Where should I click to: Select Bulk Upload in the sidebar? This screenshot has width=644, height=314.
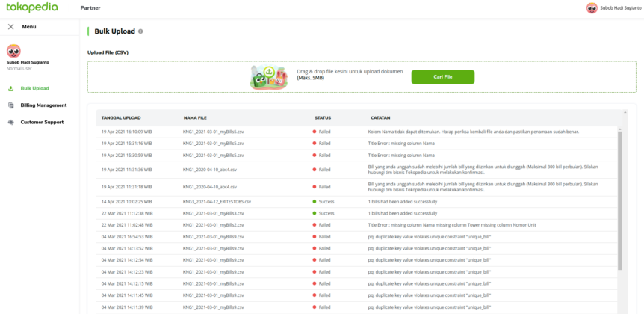click(x=34, y=88)
